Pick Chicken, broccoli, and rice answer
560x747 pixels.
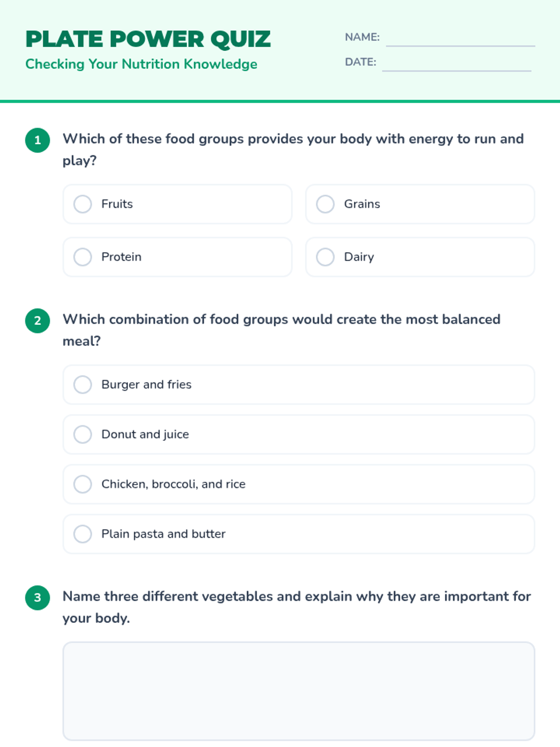point(299,484)
